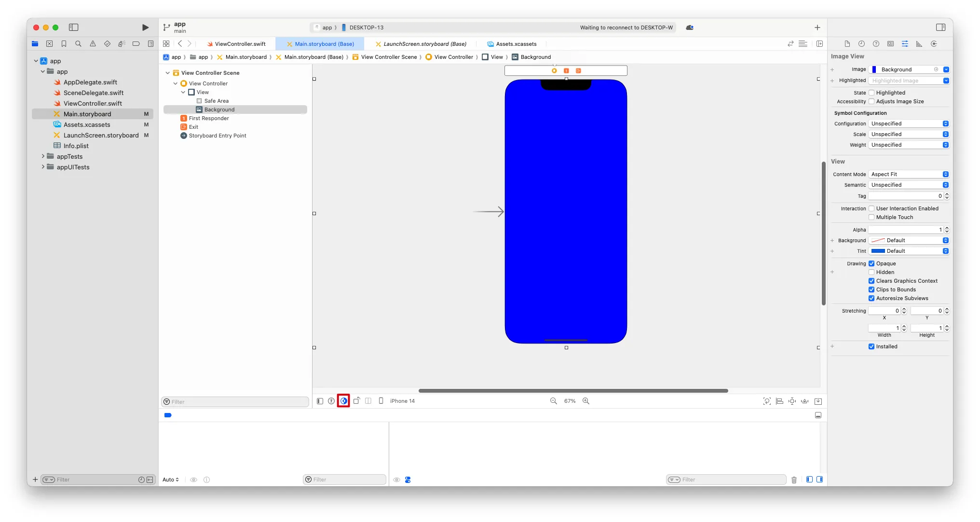Open the Breakpoint navigator
Screen dimensions: 980x522
(136, 44)
